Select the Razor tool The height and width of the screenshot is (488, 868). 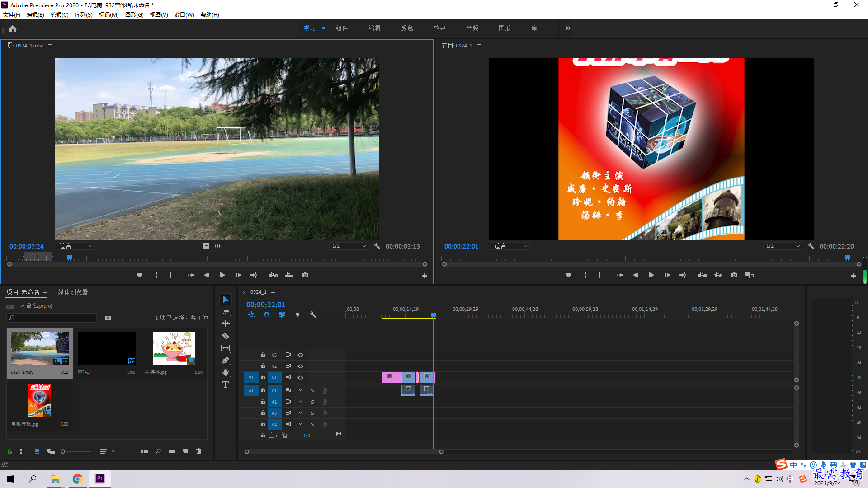point(226,336)
